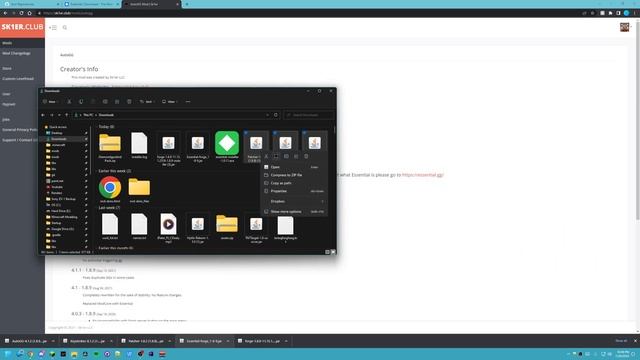Expand options for Essential-forge download item
The width and height of the screenshot is (640, 360).
(x=228, y=341)
